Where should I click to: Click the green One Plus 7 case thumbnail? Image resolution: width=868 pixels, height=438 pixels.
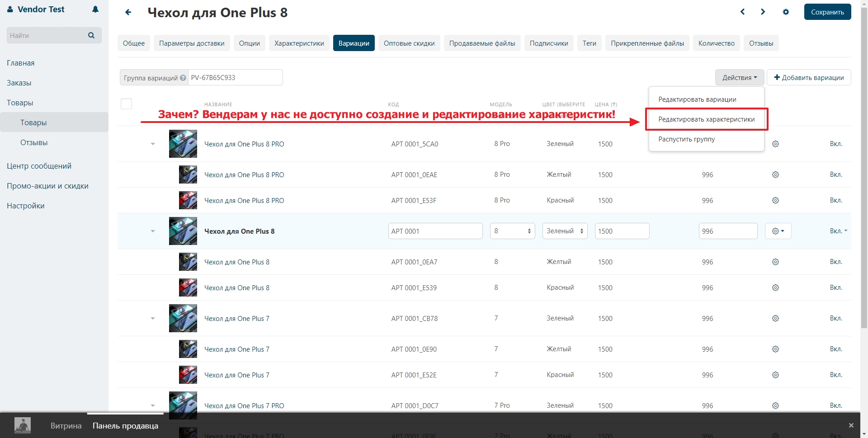point(183,318)
